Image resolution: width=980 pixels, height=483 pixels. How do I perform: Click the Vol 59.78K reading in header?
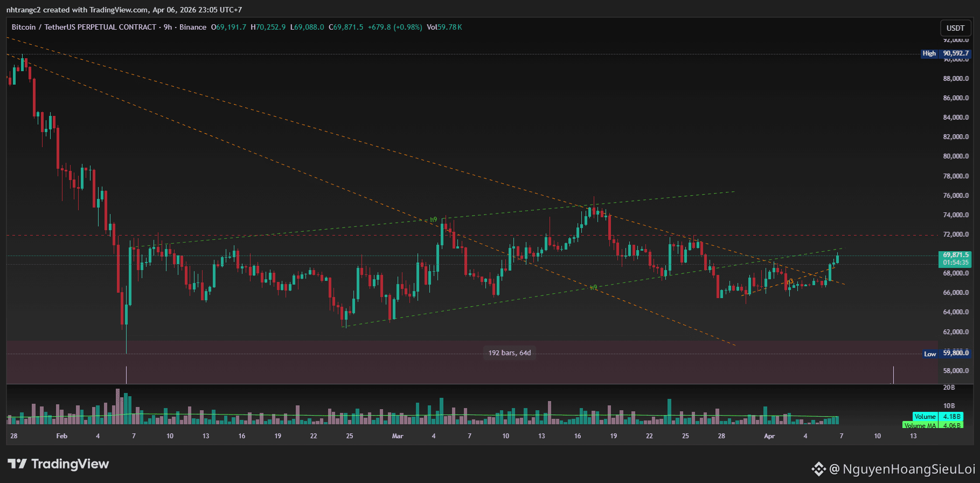(444, 27)
